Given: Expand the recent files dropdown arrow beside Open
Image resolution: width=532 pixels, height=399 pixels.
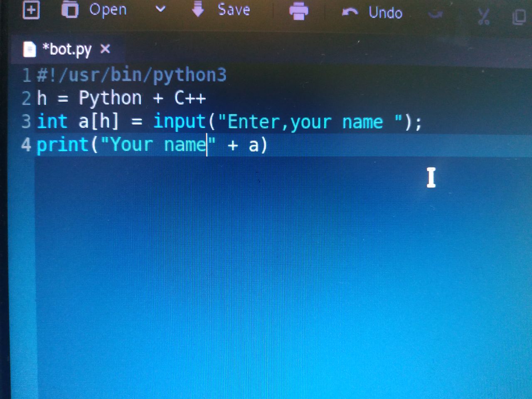Looking at the screenshot, I should [x=160, y=9].
